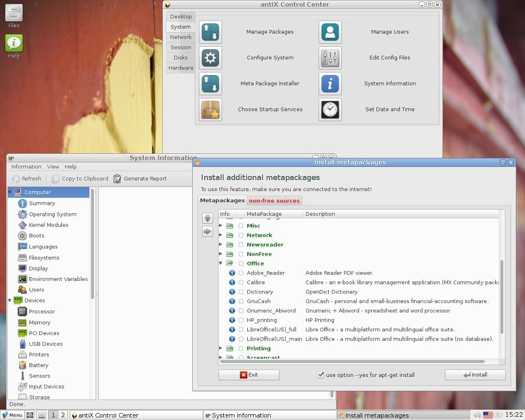Open Manage Packages in Control Center
This screenshot has width=525, height=420.
210,31
